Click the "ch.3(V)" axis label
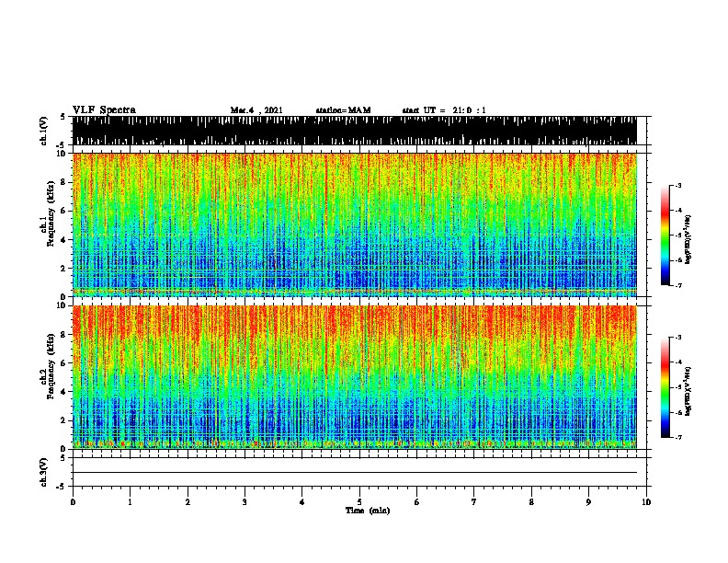Image resolution: width=728 pixels, height=563 pixels. pos(44,472)
